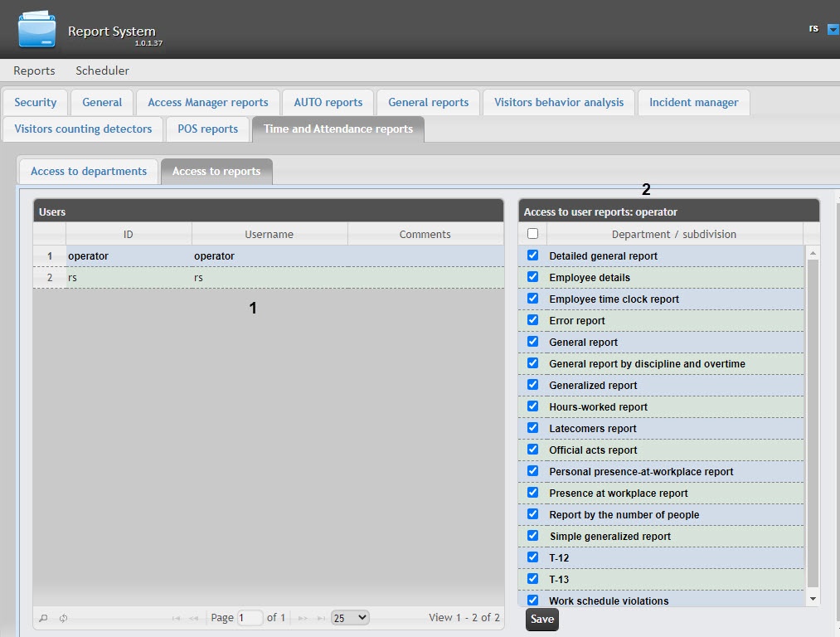Expand the rs user dropdown arrow

[x=833, y=29]
